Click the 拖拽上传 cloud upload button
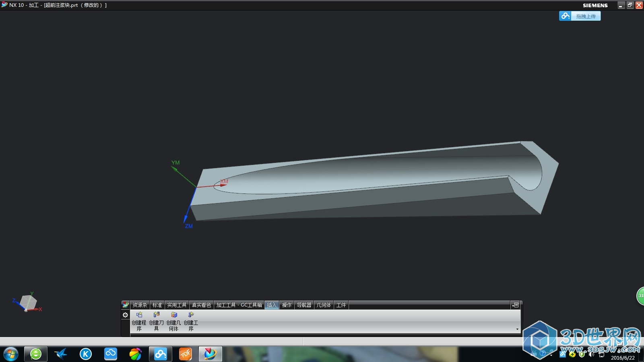 580,16
